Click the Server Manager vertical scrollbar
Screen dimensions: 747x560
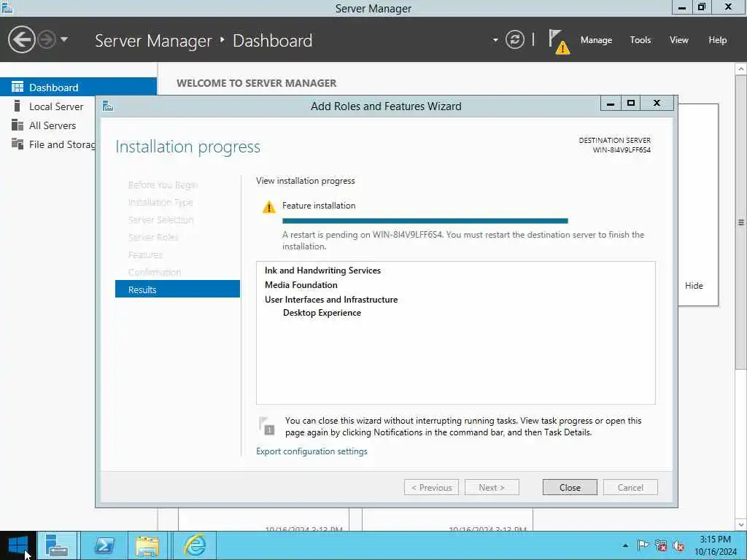[x=741, y=222]
